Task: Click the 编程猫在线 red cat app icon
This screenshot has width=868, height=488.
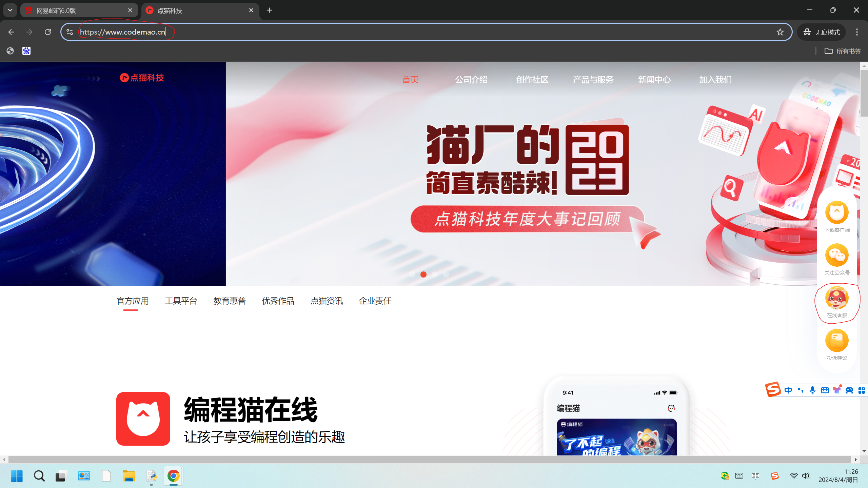Action: point(143,419)
